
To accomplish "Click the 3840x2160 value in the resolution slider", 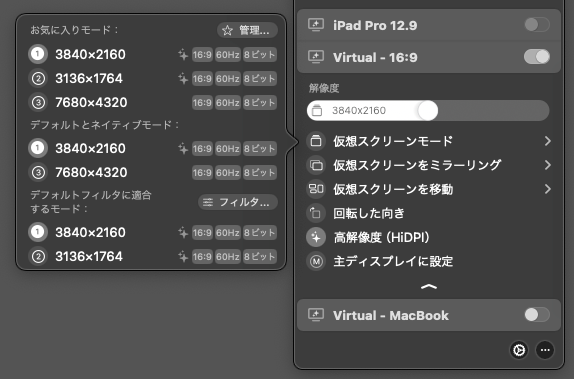I will [359, 111].
